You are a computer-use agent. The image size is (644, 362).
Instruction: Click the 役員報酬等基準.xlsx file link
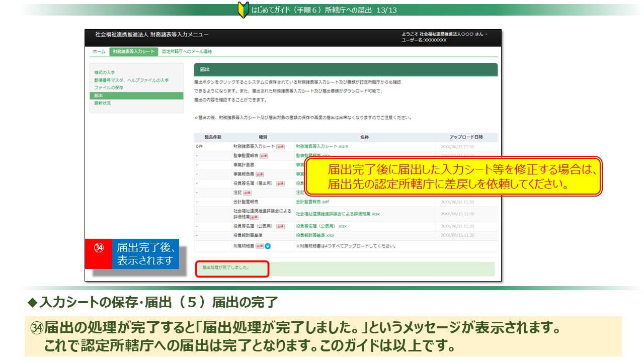pos(315,235)
